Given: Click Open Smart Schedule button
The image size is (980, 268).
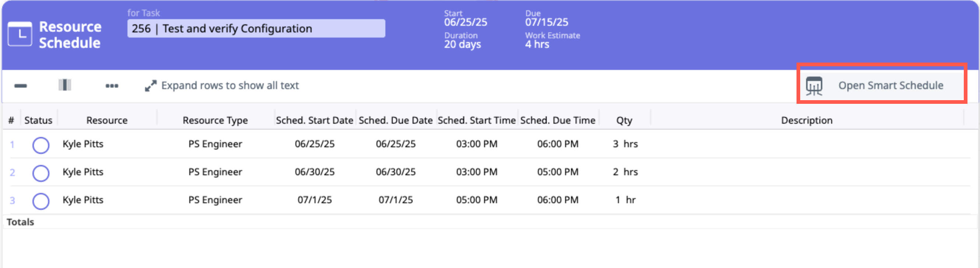Looking at the screenshot, I should coord(890,85).
